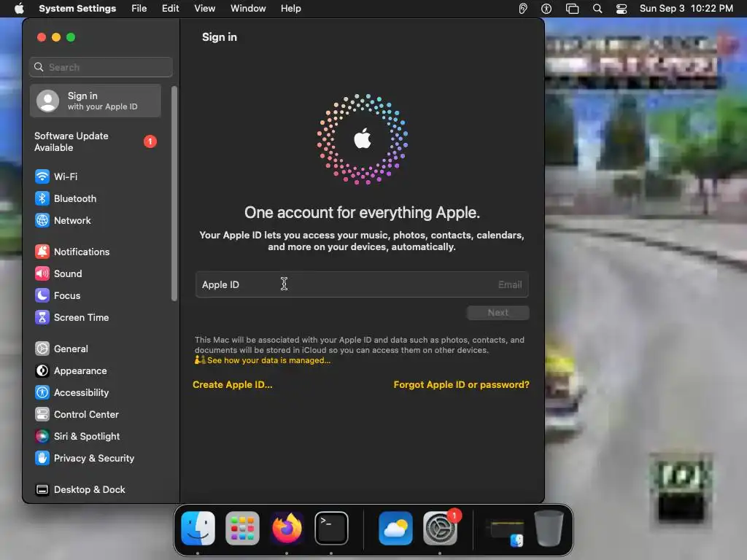747x560 pixels.
Task: Click the sidebar Search field
Action: coord(101,67)
